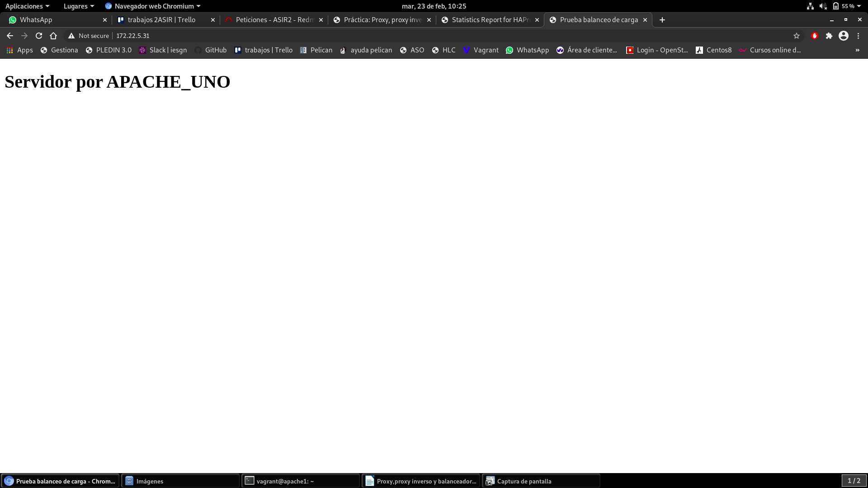Go to the browser home page

tap(53, 36)
